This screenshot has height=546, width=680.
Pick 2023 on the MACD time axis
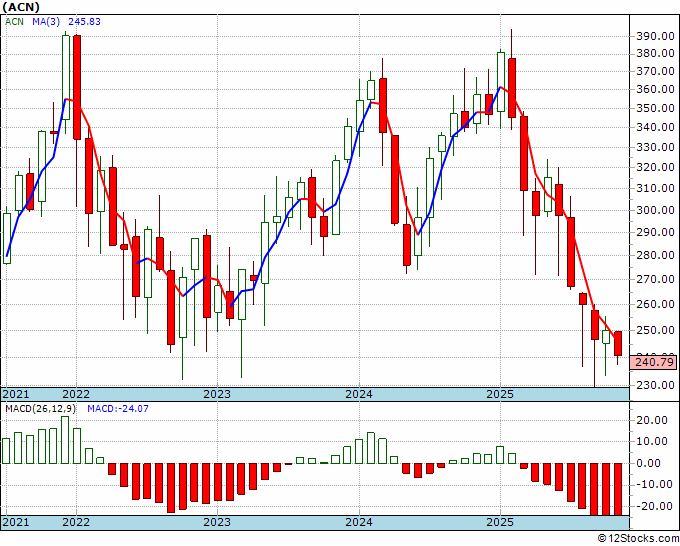pos(217,522)
